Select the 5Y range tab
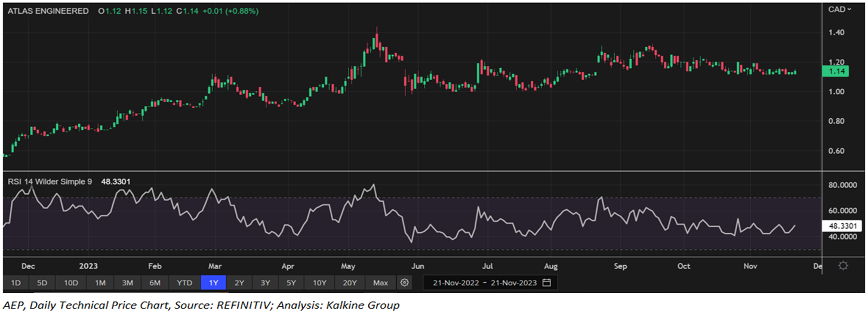Viewport: 868px width, 314px height. click(291, 282)
